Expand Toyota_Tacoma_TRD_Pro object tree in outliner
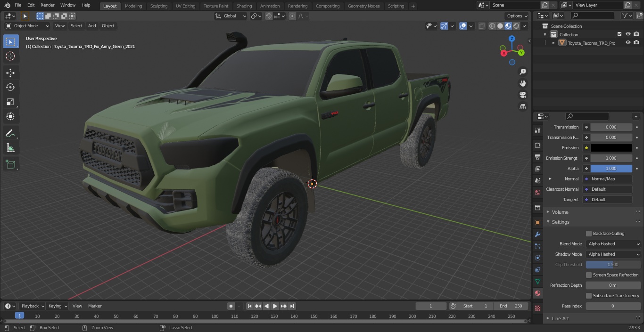Viewport: 644px width, 332px height. pyautogui.click(x=553, y=43)
